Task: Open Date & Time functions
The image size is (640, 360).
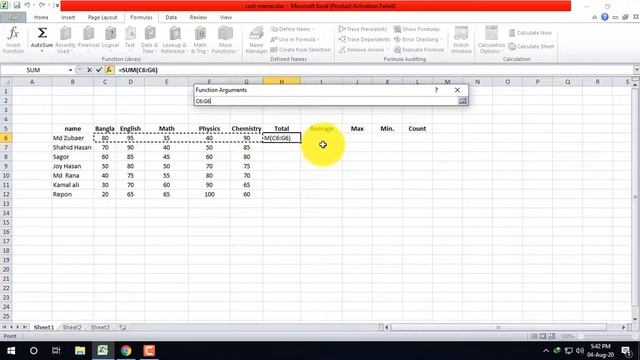Action: [149, 40]
